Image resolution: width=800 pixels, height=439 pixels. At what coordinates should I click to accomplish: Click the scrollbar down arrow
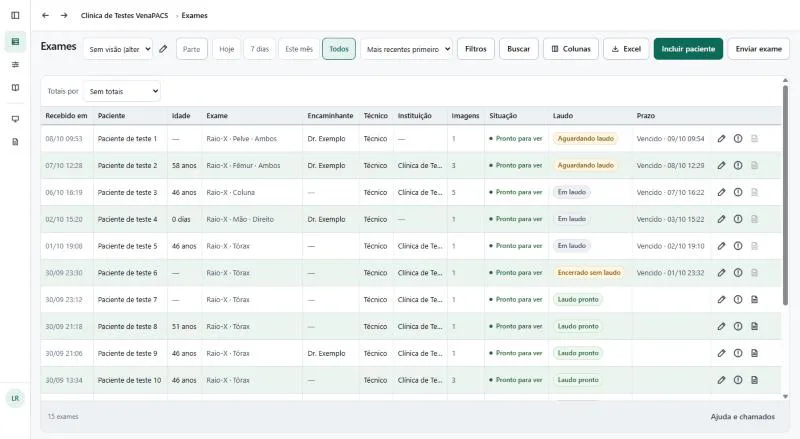click(785, 396)
